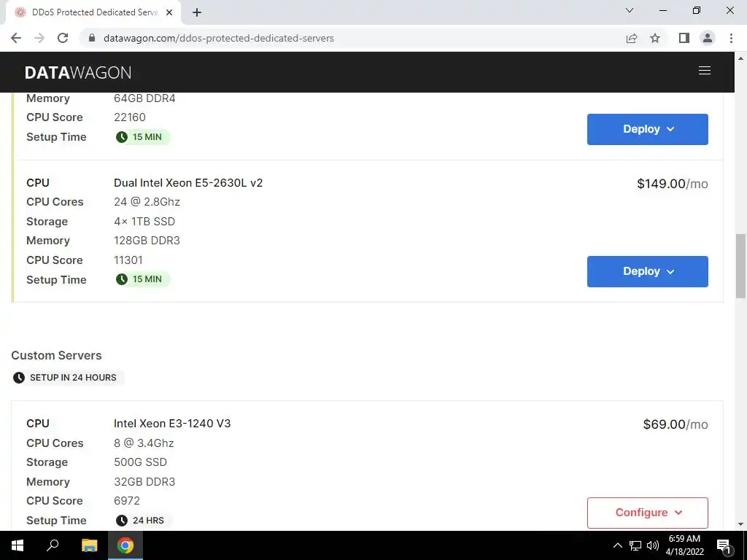Click the page scrollbar thumb
This screenshot has width=747, height=560.
[x=740, y=265]
